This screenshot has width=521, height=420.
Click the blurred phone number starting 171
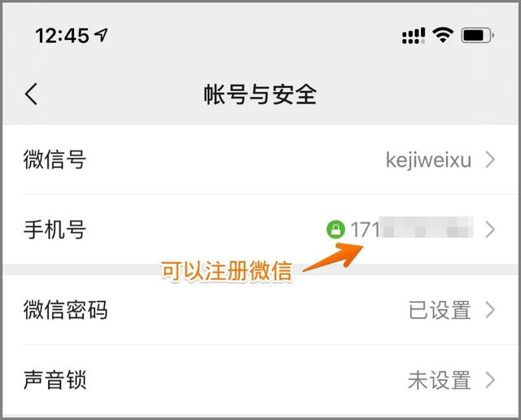pyautogui.click(x=412, y=229)
